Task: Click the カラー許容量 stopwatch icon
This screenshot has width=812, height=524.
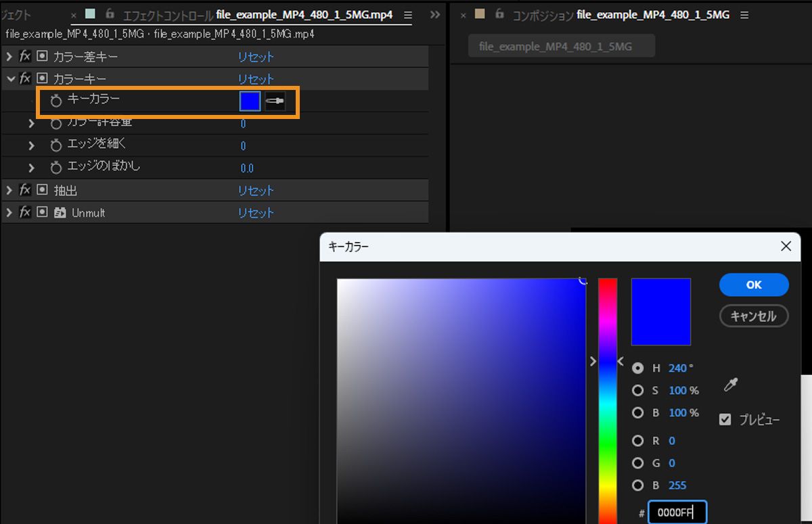Action: pos(56,123)
